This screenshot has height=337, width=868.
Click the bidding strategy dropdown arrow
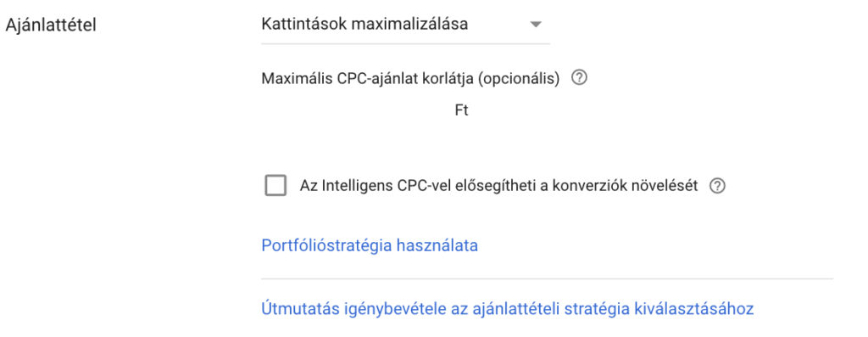(x=535, y=25)
